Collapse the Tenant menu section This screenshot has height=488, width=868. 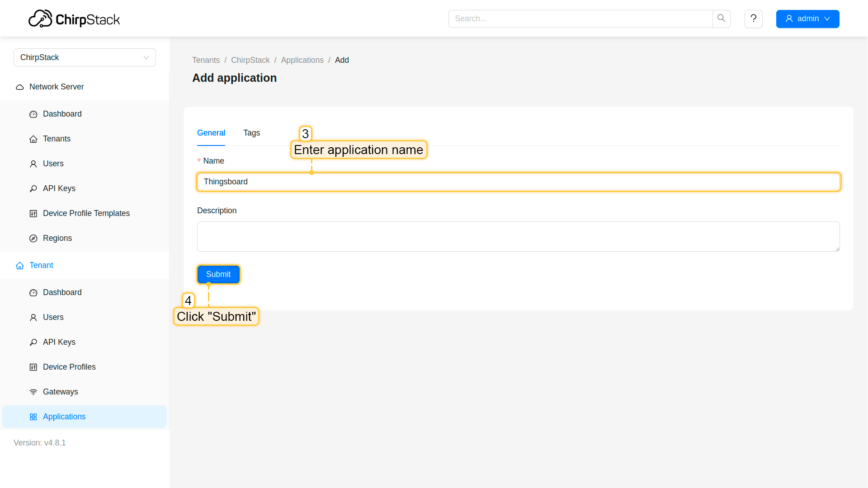41,265
